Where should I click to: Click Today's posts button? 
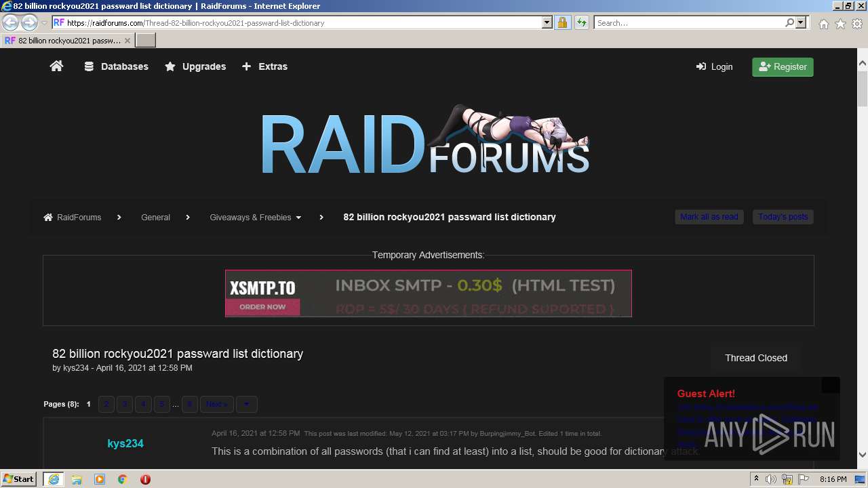pyautogui.click(x=783, y=217)
